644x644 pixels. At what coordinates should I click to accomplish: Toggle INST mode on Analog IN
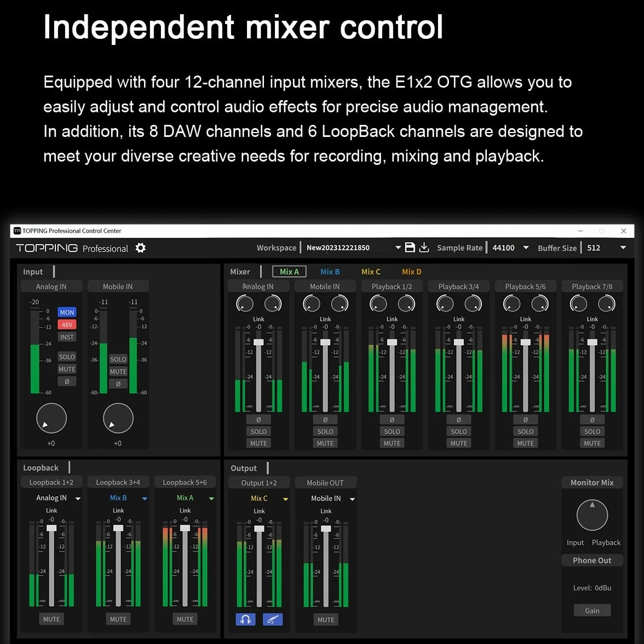tap(67, 337)
